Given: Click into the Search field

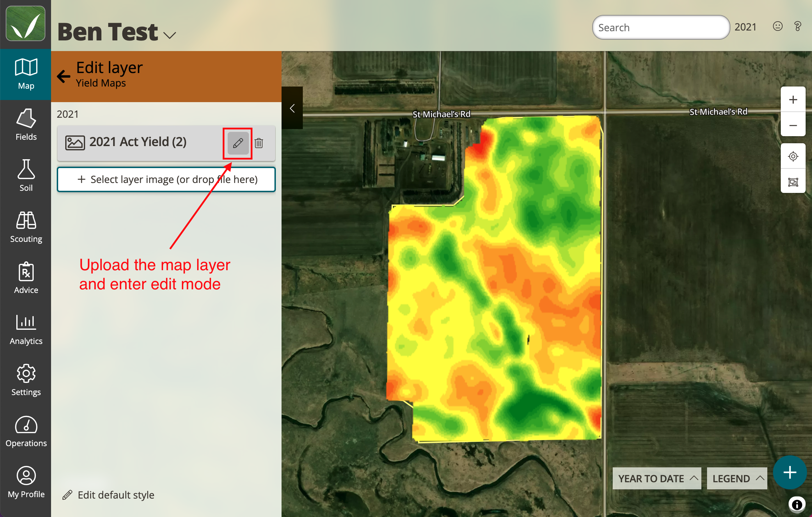Looking at the screenshot, I should click(x=661, y=27).
